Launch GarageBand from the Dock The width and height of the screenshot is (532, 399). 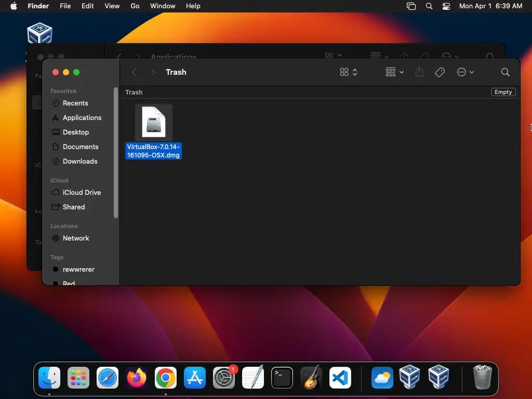pos(311,377)
